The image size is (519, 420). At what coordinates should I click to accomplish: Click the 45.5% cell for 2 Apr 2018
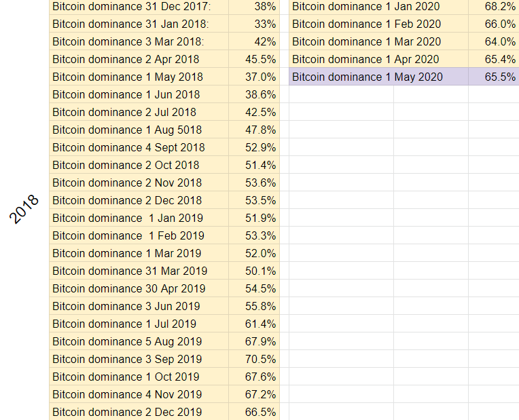click(254, 59)
